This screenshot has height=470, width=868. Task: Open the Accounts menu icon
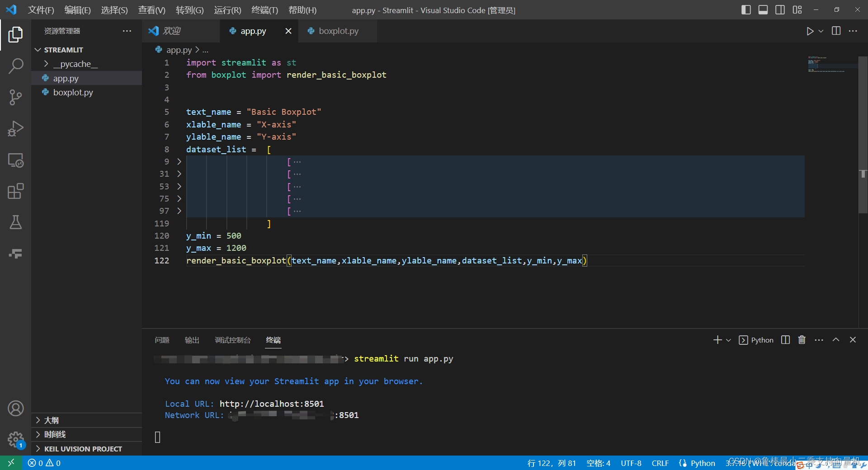coord(15,408)
